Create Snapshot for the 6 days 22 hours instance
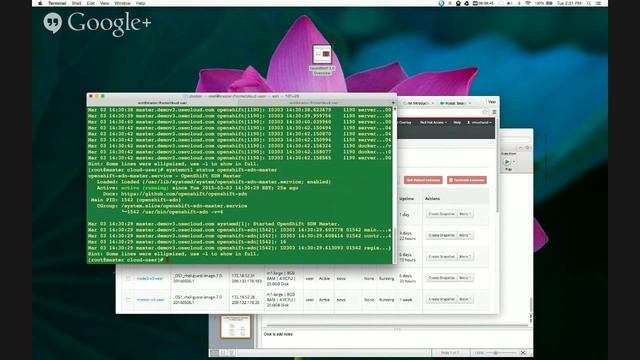The height and width of the screenshot is (360, 640). pyautogui.click(x=441, y=235)
